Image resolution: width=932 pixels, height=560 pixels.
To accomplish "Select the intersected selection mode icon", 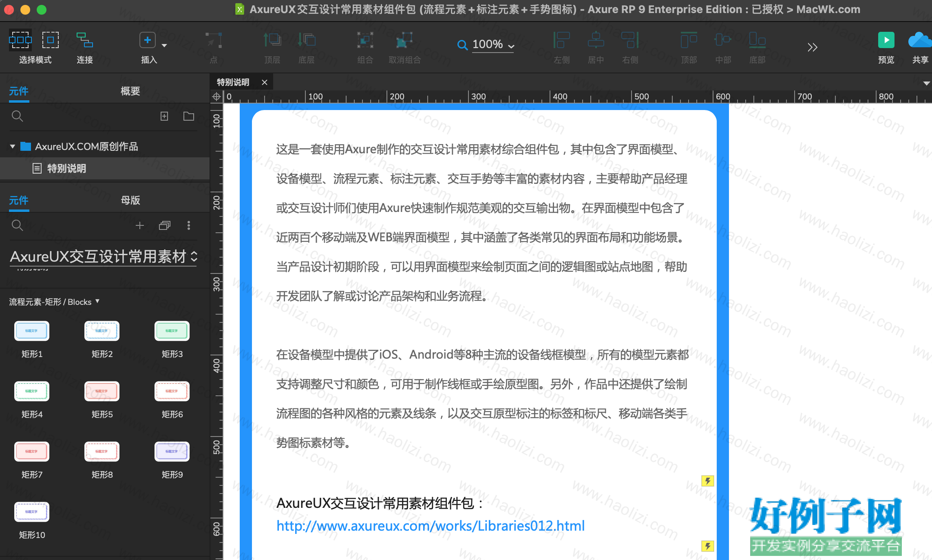I will tap(20, 40).
